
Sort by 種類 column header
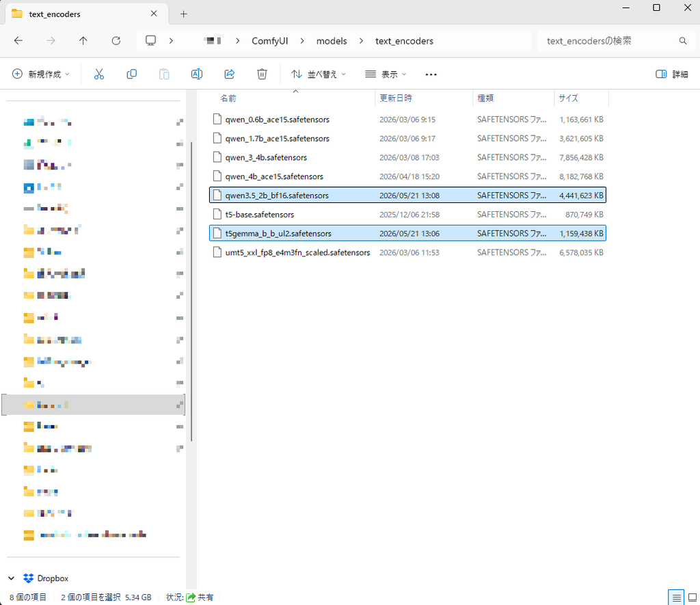point(486,98)
